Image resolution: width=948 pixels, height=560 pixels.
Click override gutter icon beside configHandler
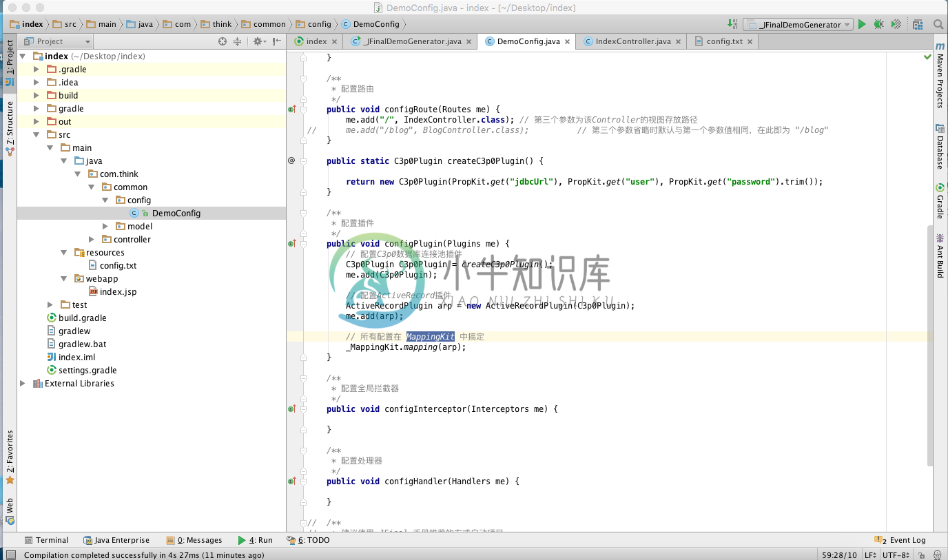coord(292,481)
